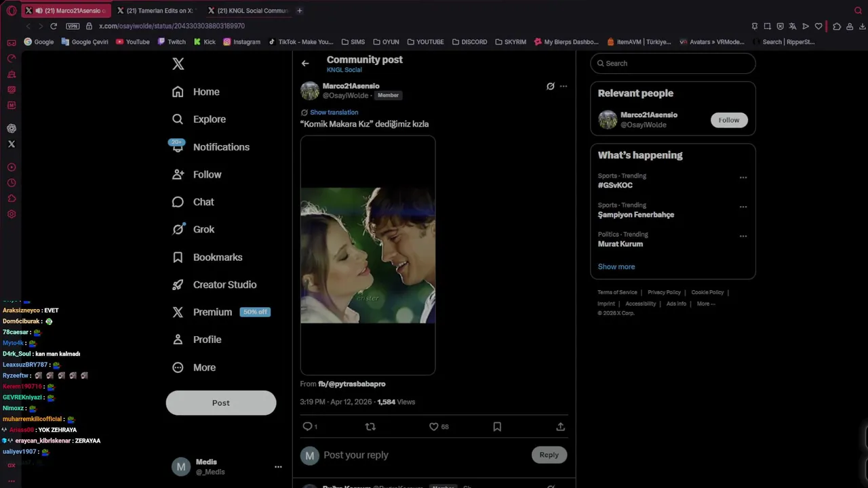The width and height of the screenshot is (868, 488).
Task: Follow Marco21Asensio in Relevant people
Action: coord(729,120)
